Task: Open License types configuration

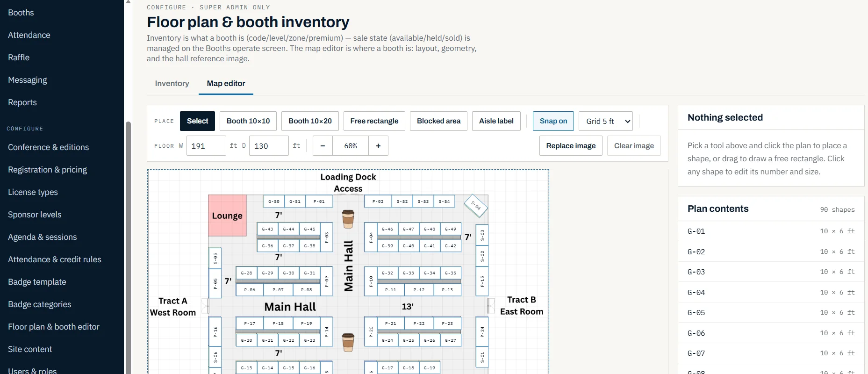Action: point(33,192)
